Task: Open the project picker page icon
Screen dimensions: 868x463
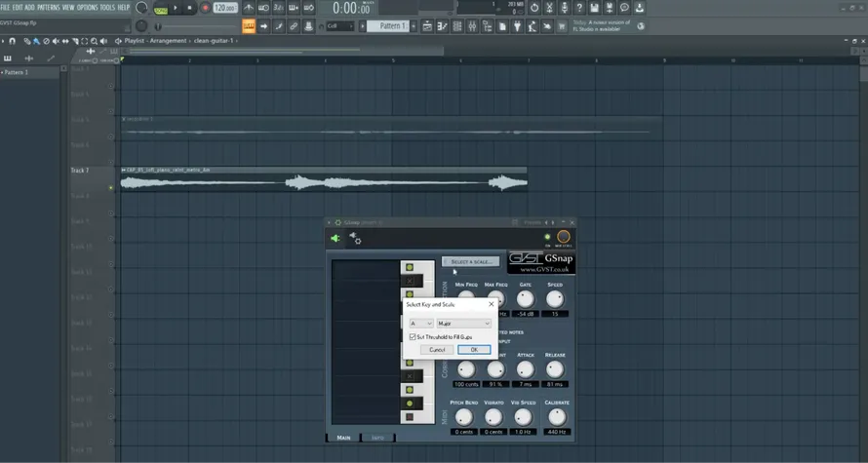Action: 502,26
